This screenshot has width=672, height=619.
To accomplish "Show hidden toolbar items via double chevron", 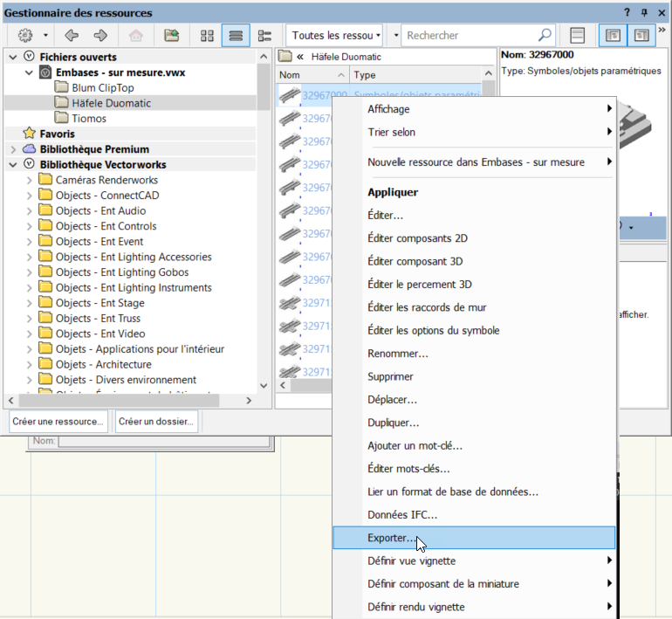I will point(662,30).
